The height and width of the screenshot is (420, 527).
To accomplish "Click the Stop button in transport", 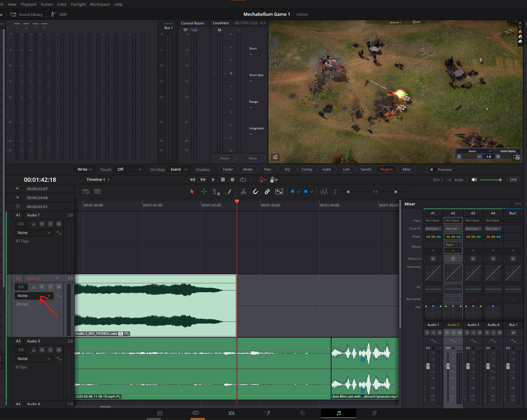I will tap(223, 179).
